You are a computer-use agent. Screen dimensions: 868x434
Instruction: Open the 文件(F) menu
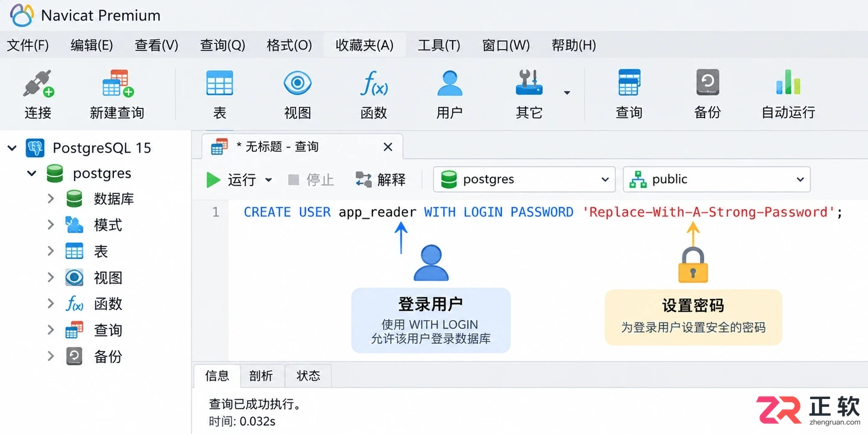28,45
